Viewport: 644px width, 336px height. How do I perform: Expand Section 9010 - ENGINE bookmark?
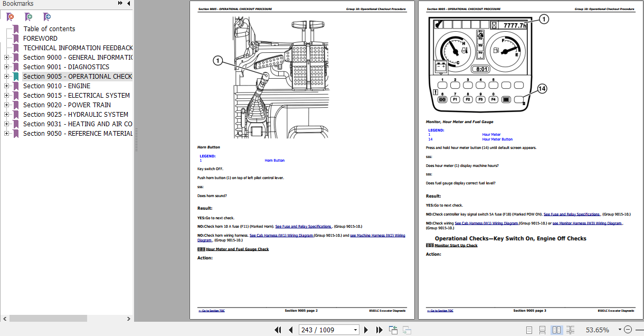click(6, 86)
